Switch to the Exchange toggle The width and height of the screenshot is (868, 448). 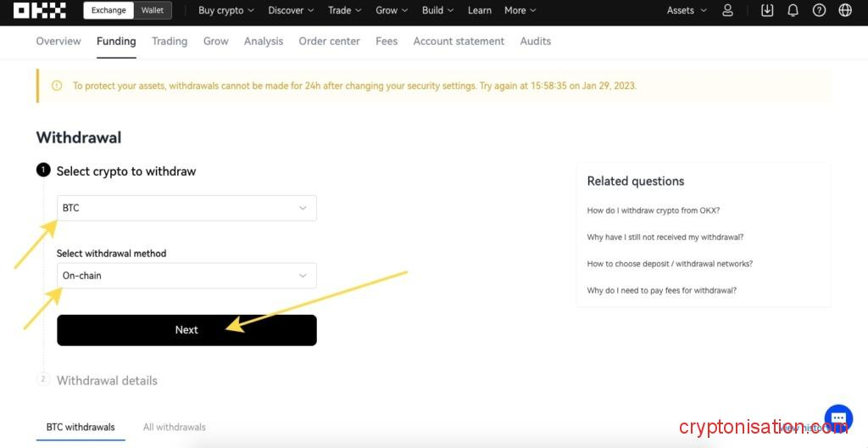(x=108, y=11)
